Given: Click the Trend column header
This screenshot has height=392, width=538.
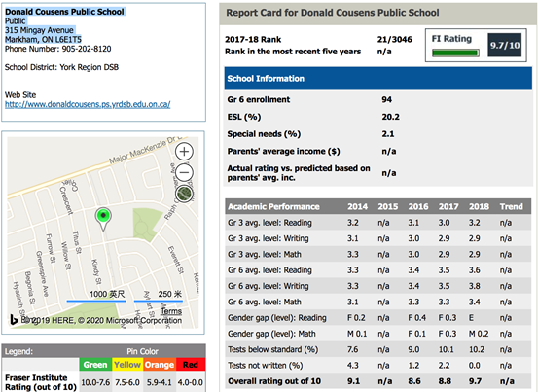Looking at the screenshot, I should [511, 206].
